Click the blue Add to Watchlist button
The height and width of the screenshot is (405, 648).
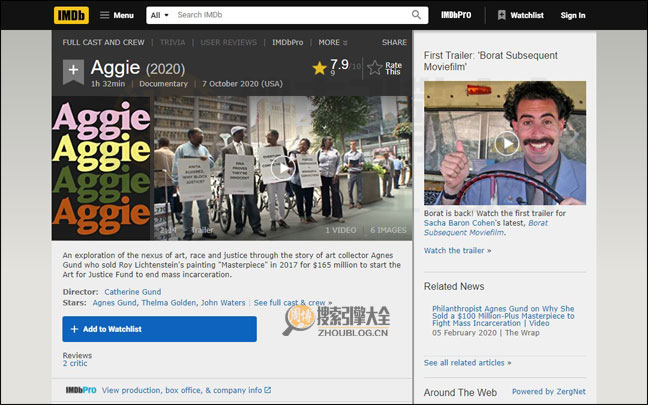(x=160, y=329)
